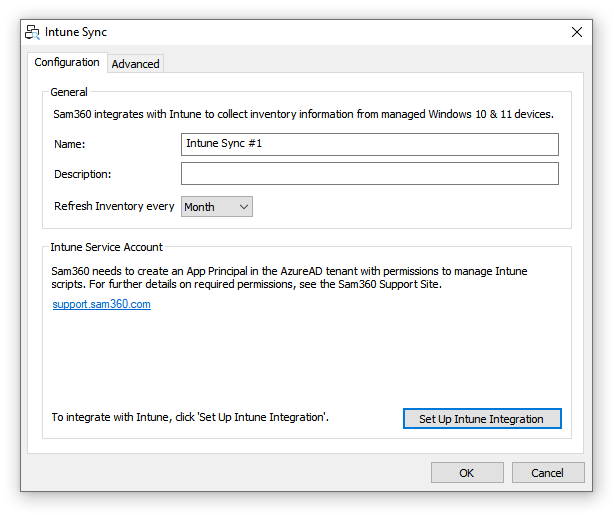
Task: Open the support.sam360.com link
Action: tap(101, 304)
